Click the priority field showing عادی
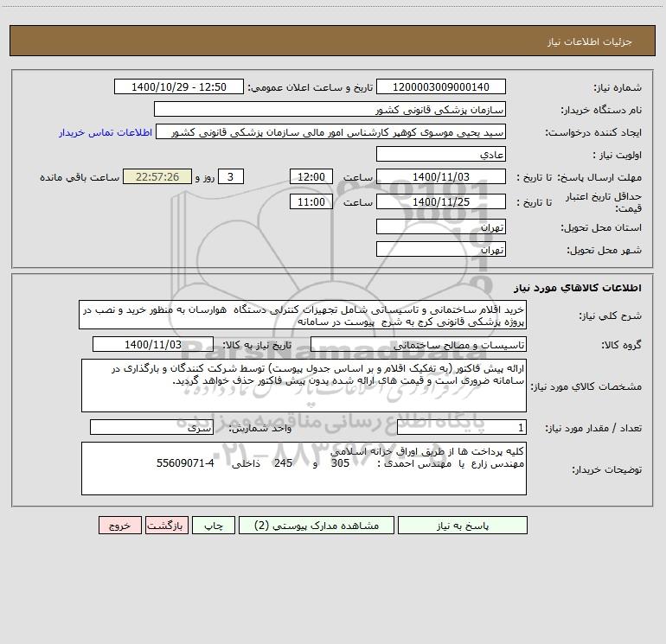Image resolution: width=666 pixels, height=644 pixels. [441, 154]
